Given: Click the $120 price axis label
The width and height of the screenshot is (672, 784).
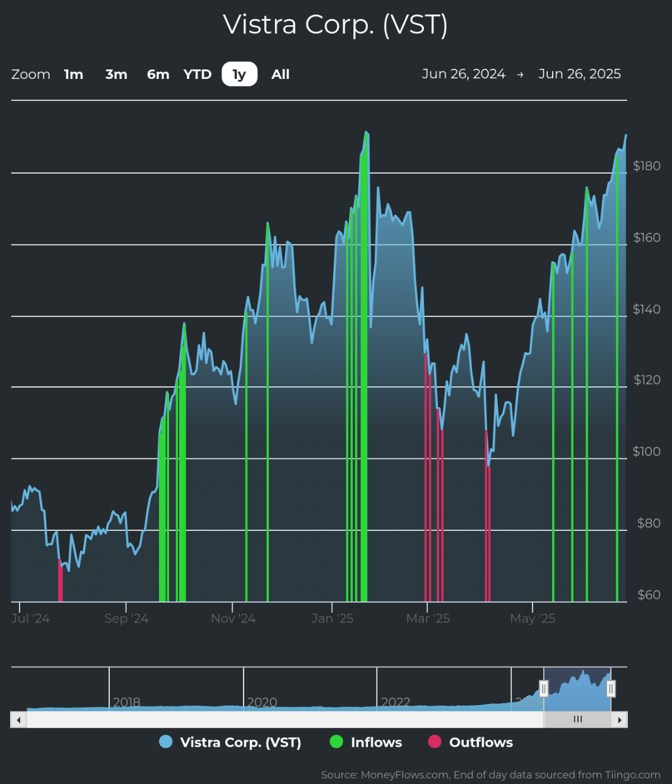Looking at the screenshot, I should [x=647, y=380].
